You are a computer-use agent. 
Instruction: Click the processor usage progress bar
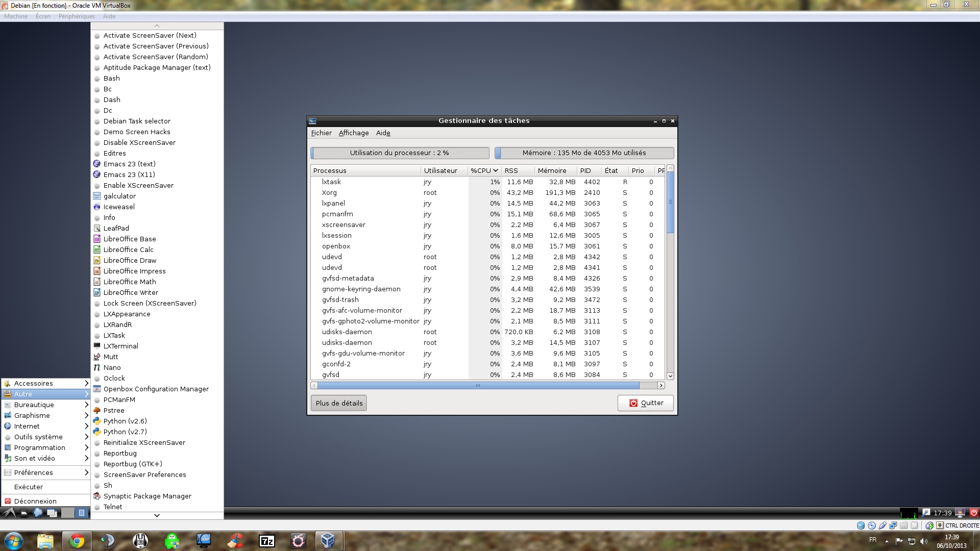[x=400, y=153]
